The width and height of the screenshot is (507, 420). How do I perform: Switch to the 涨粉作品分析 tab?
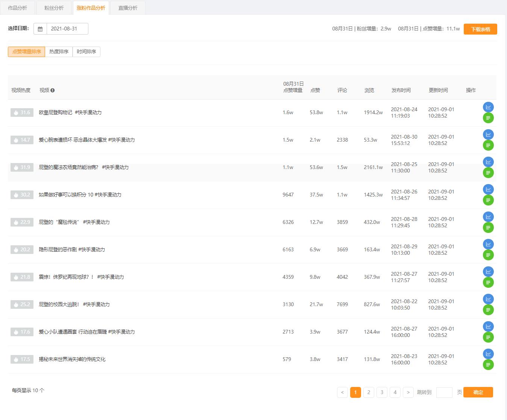(x=91, y=8)
